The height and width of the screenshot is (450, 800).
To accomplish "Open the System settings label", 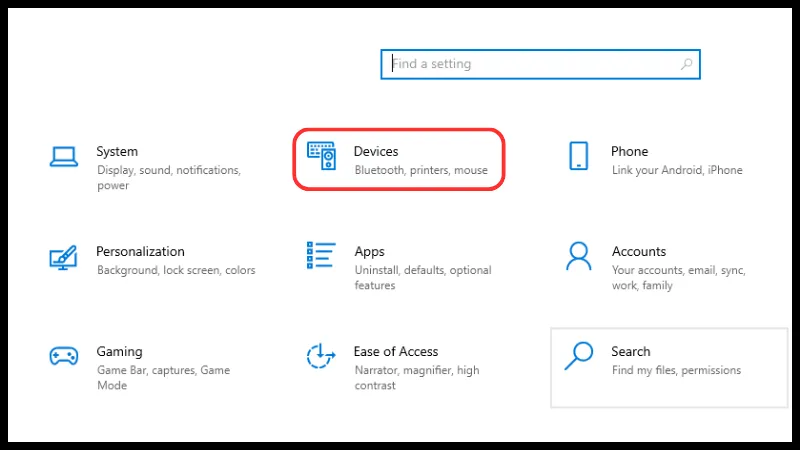I will tap(117, 151).
